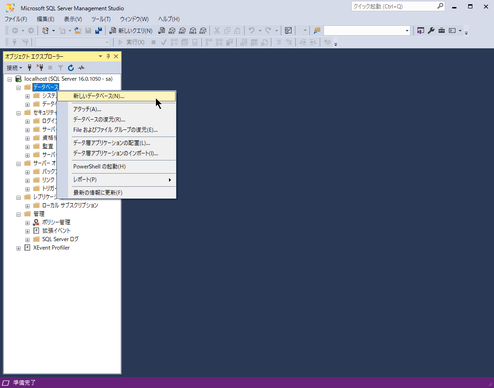Click the Quick Launch search input field
Image resolution: width=494 pixels, height=388 pixels.
point(394,6)
